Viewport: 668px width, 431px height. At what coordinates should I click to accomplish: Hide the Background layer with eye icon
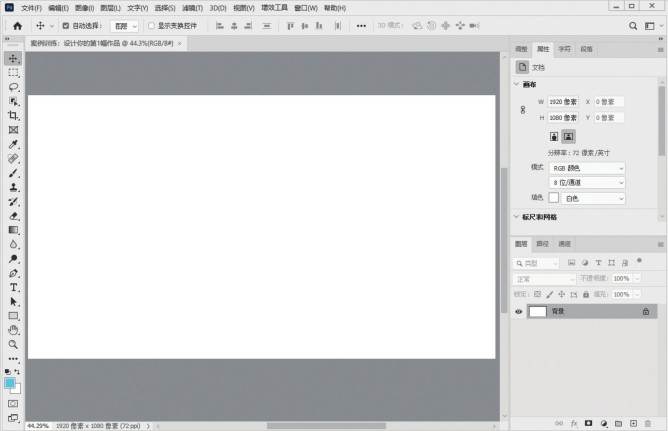(x=518, y=312)
